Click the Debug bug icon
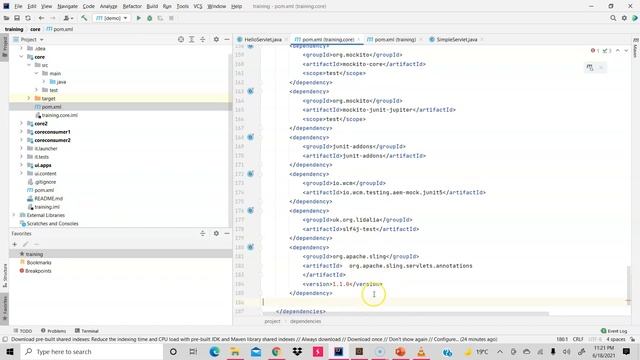The image size is (640, 360). pyautogui.click(x=150, y=18)
